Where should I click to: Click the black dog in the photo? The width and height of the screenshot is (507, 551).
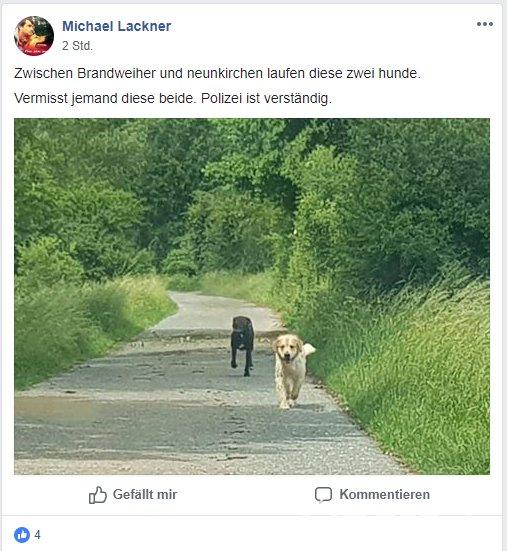coord(242,346)
